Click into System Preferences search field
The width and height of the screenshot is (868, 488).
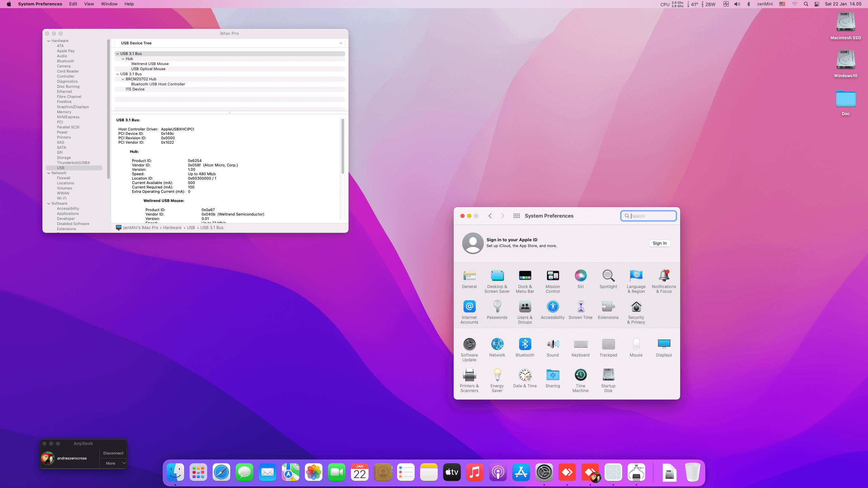click(x=649, y=216)
